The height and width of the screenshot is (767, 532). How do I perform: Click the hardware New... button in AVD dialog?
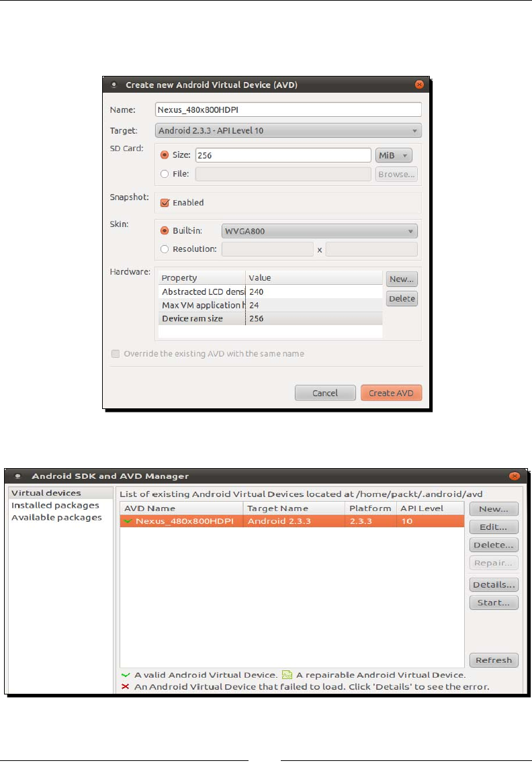tap(402, 279)
